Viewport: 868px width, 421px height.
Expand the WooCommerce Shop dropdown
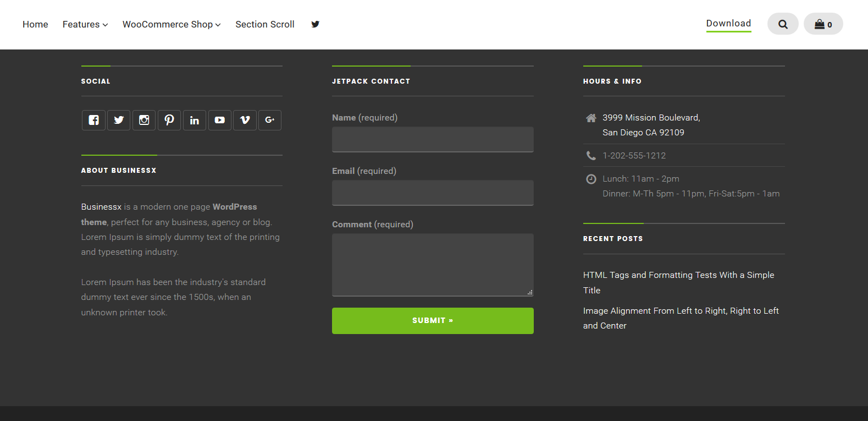[172, 24]
